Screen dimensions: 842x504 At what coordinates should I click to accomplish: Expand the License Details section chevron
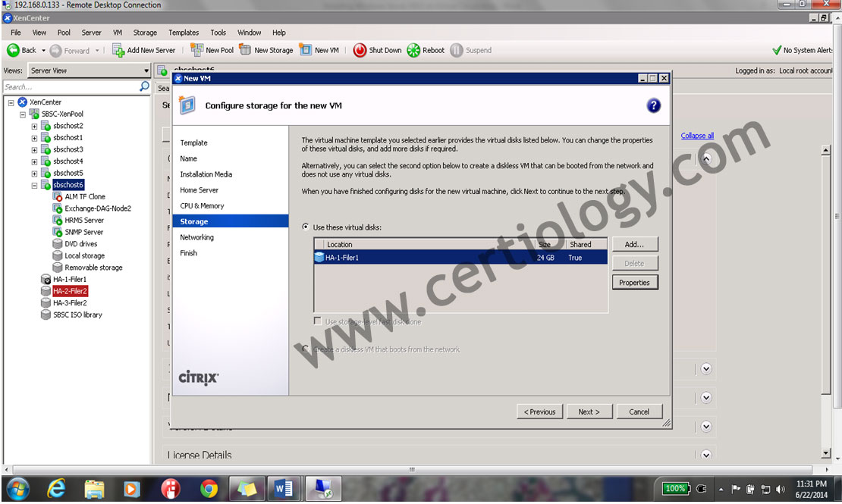point(706,455)
